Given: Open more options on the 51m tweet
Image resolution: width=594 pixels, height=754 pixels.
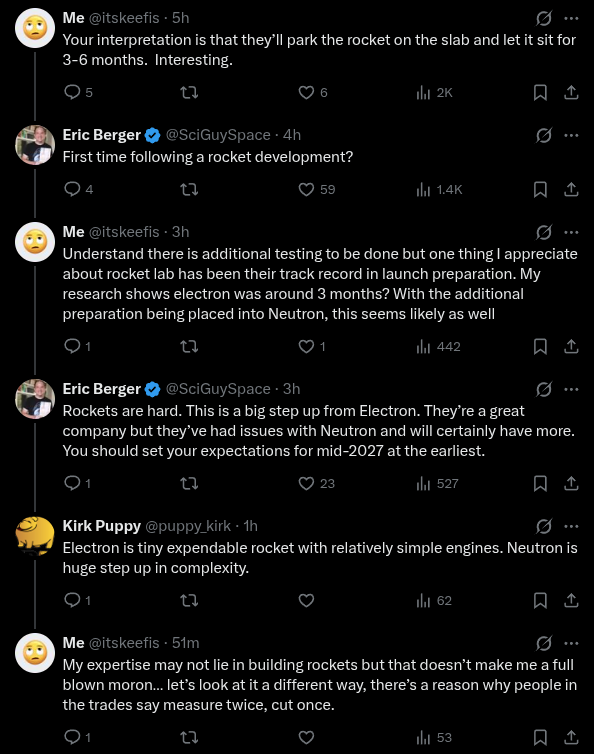Looking at the screenshot, I should (x=571, y=643).
